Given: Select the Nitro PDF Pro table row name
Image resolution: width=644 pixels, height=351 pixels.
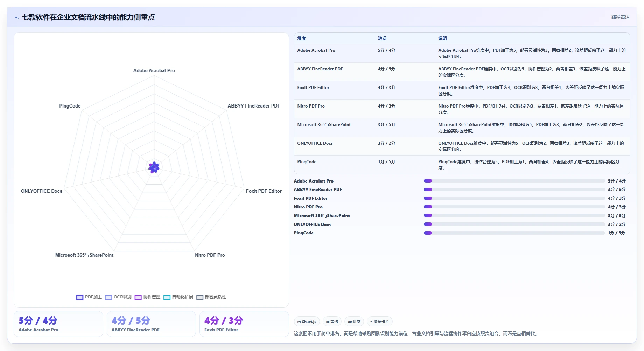Looking at the screenshot, I should tap(311, 106).
